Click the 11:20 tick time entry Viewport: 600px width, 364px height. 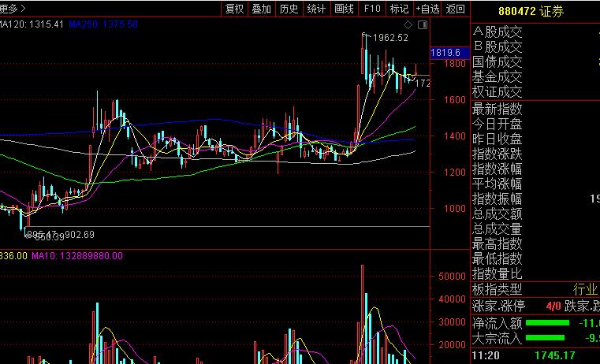(x=486, y=355)
